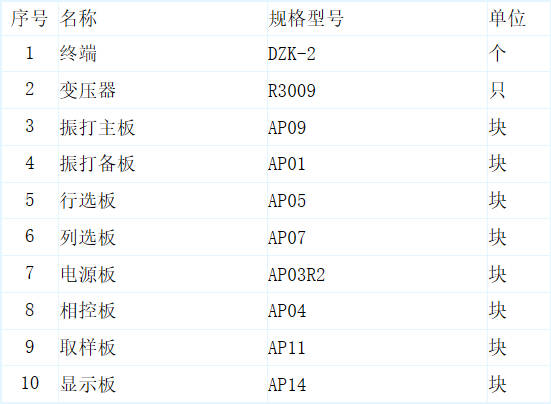Select the 规格型号 header cell
The width and height of the screenshot is (551, 404).
(377, 18)
